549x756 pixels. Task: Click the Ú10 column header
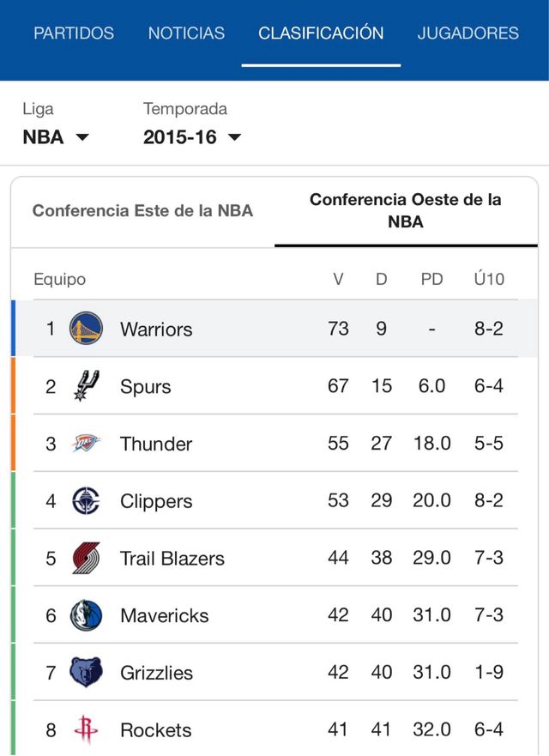pos(489,279)
